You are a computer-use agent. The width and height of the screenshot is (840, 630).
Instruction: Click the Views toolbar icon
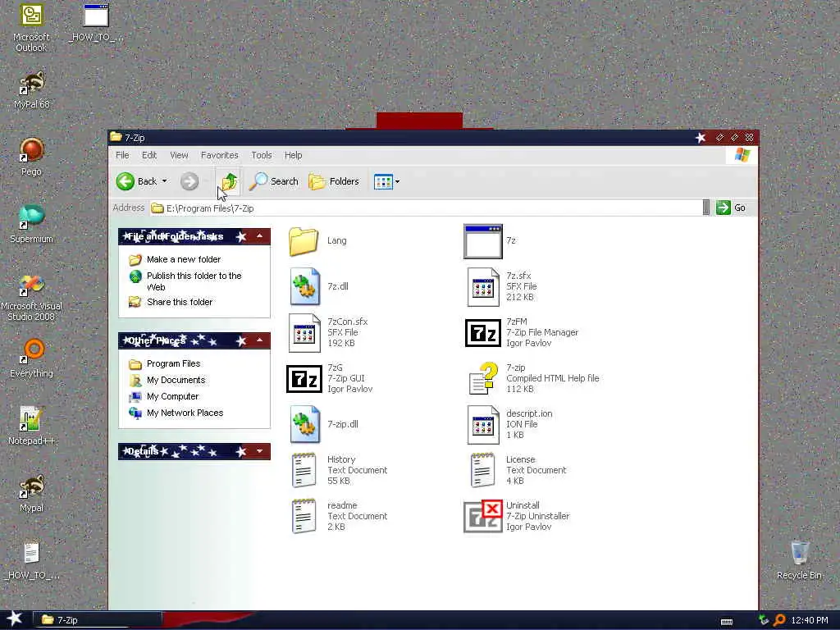point(383,181)
